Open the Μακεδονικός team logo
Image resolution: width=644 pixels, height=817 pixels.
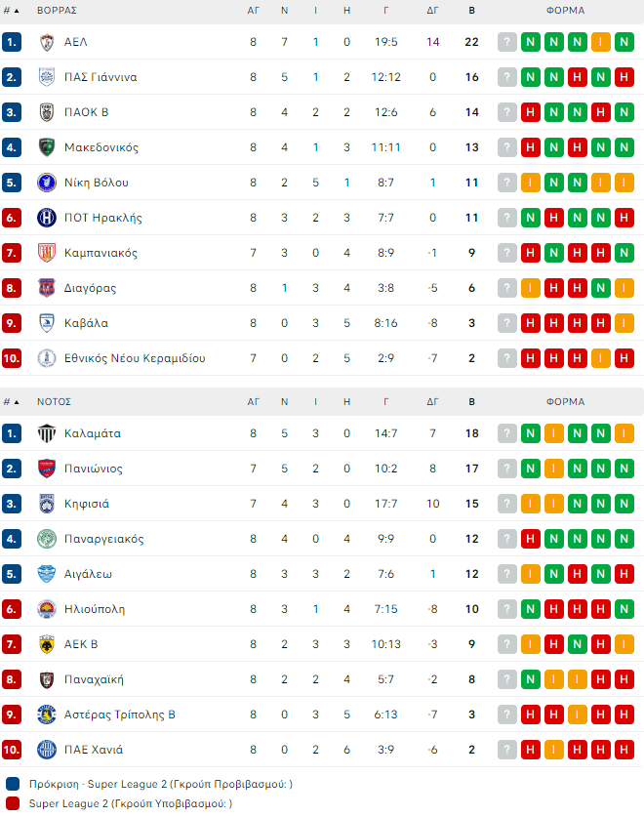point(46,147)
